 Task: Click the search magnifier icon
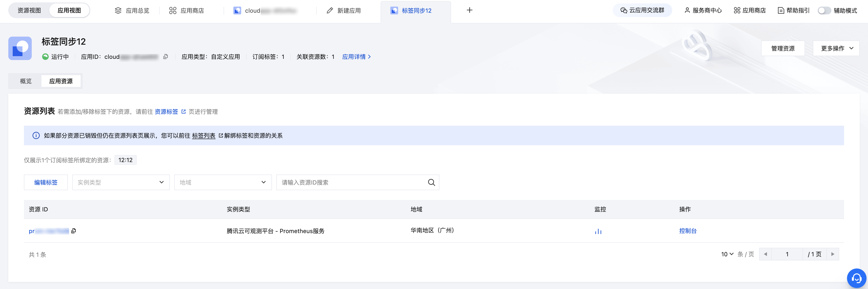[x=431, y=182]
